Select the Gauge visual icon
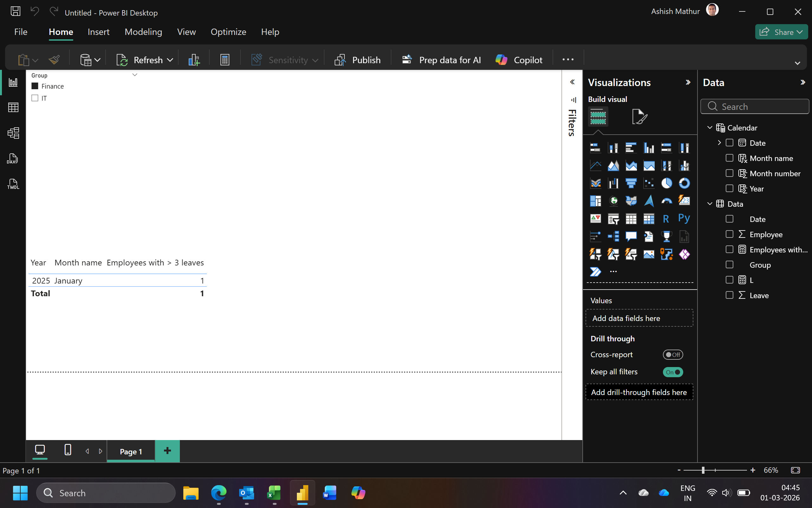812x508 pixels. (x=666, y=201)
